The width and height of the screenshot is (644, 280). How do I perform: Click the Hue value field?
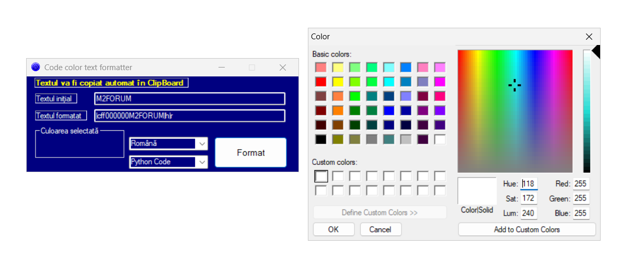point(528,184)
